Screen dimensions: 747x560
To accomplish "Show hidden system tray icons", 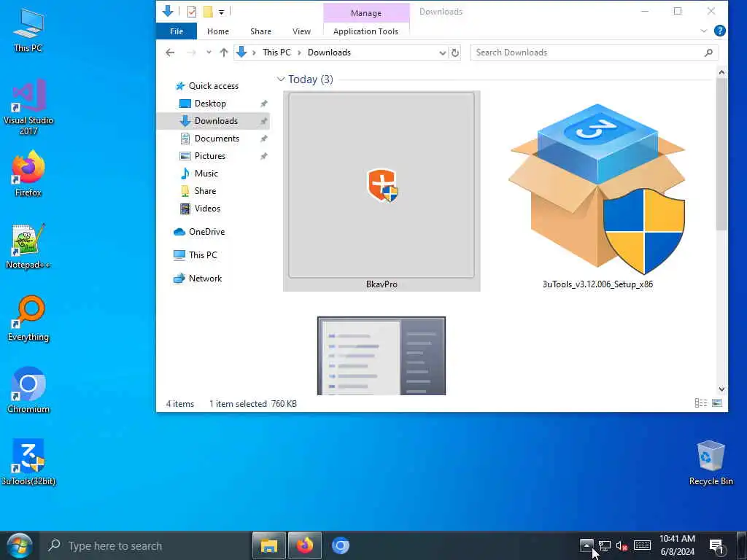I will 587,545.
